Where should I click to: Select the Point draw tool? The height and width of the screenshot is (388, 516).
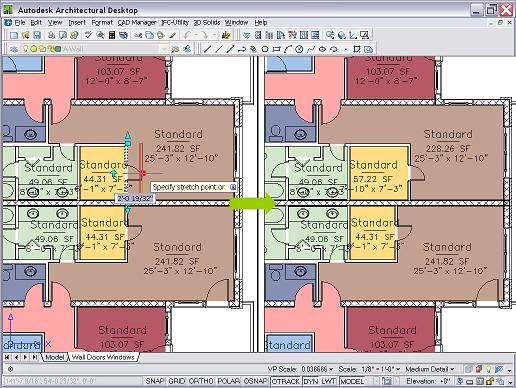pos(346,49)
